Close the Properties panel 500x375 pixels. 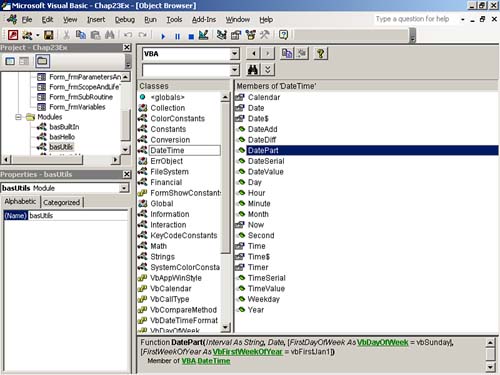(x=127, y=174)
